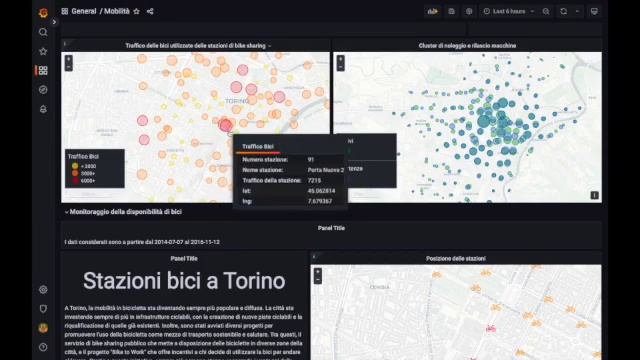This screenshot has height=360, width=640.
Task: Zoom out on the car cluster map
Action: pyautogui.click(x=340, y=67)
